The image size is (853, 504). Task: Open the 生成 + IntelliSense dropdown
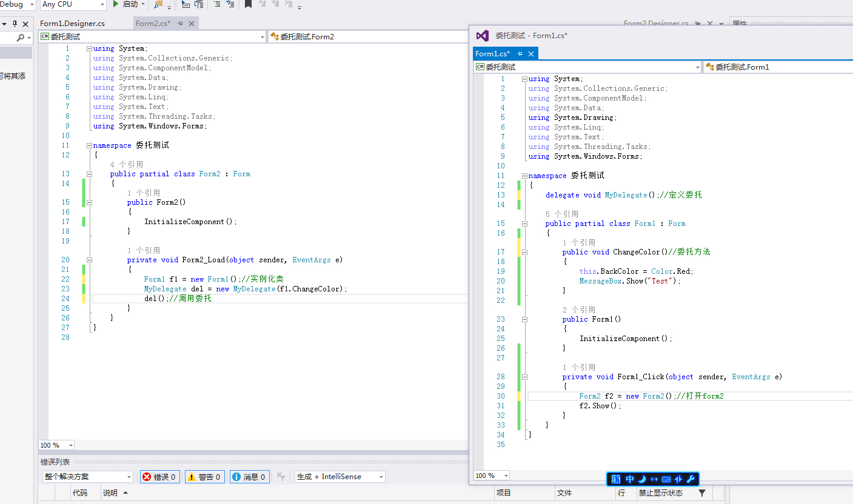[340, 477]
